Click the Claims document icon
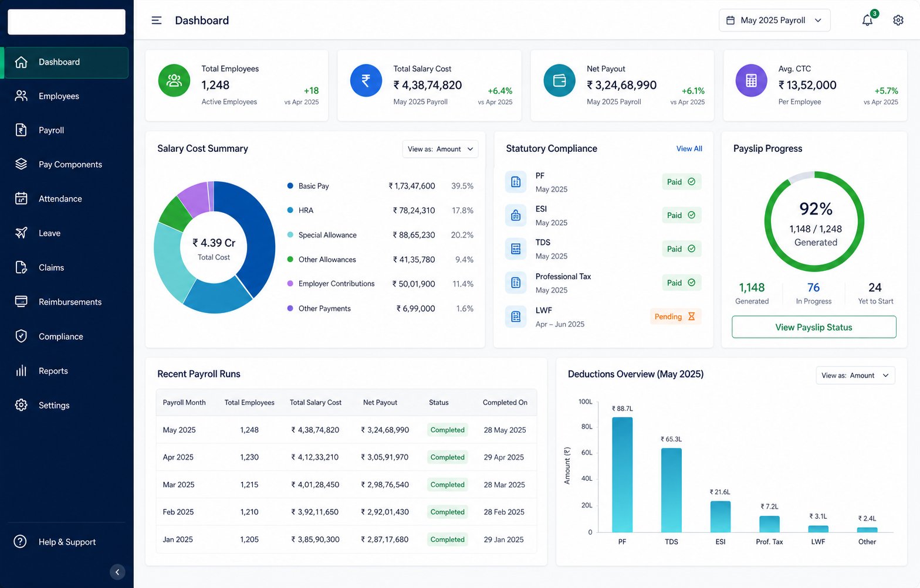Screen dimensions: 920x588 pos(21,267)
